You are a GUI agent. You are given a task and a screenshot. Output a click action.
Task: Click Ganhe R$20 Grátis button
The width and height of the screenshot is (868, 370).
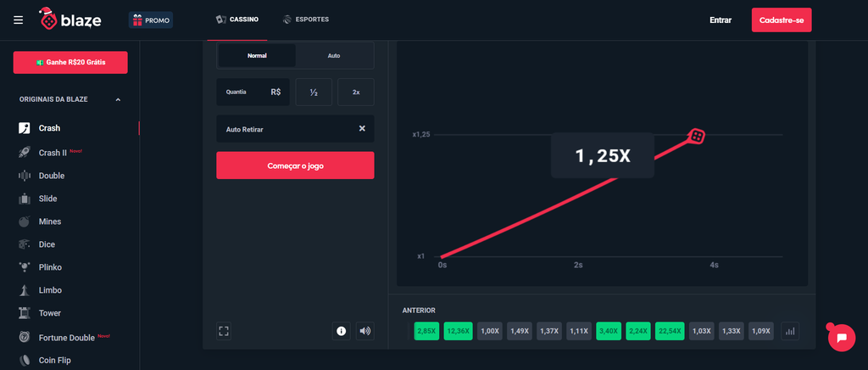pyautogui.click(x=70, y=63)
